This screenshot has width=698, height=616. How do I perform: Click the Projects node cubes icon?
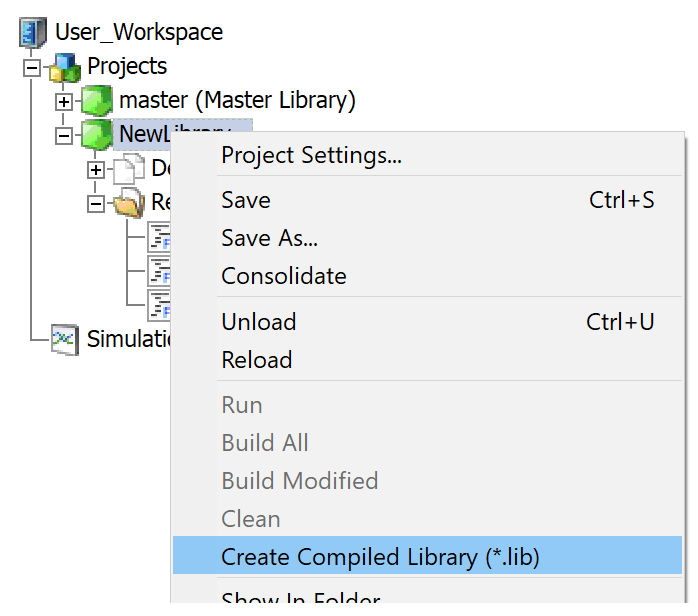tap(66, 67)
